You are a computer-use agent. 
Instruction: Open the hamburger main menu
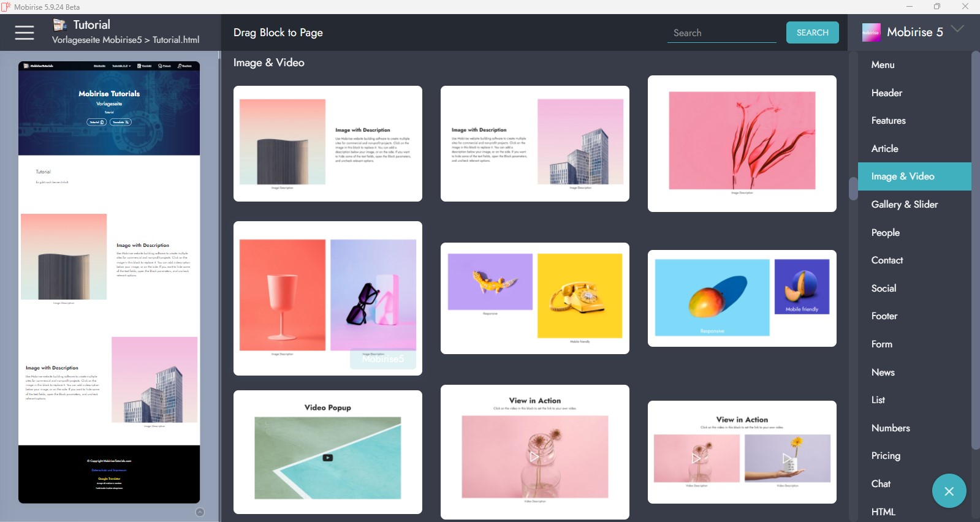click(x=25, y=32)
